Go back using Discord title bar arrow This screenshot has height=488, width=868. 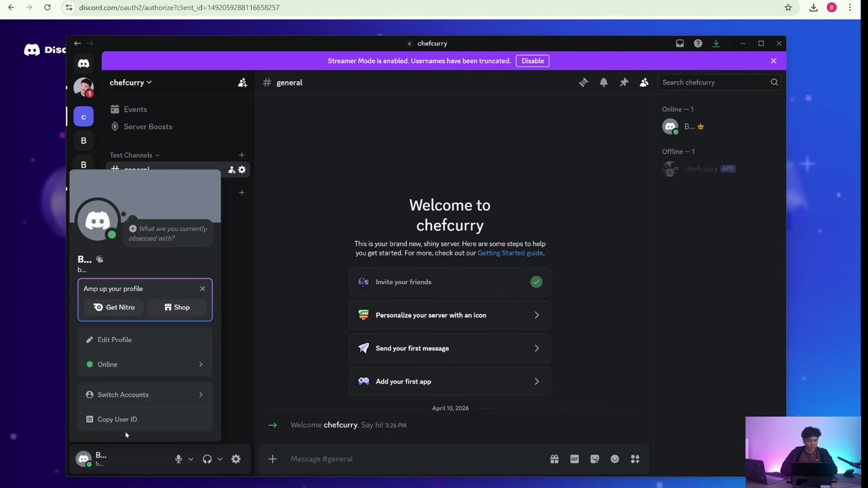pos(77,43)
